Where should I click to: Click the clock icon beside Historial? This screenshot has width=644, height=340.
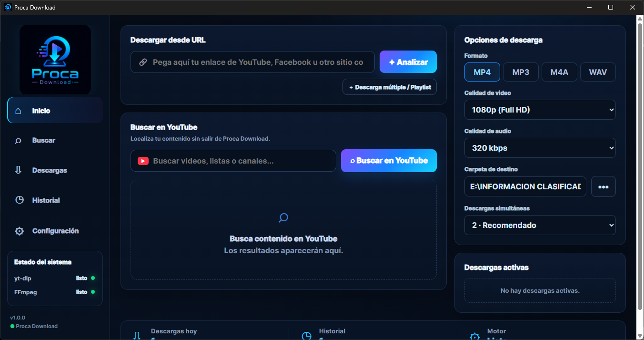19,200
